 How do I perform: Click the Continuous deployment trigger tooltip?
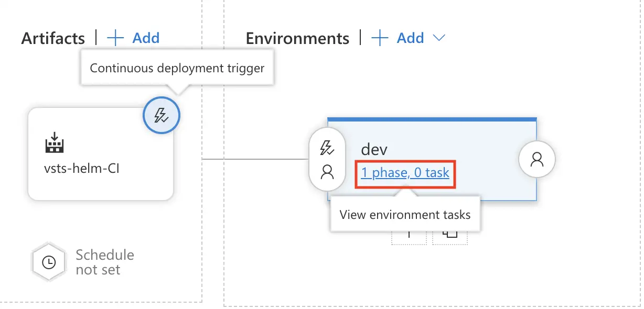177,68
